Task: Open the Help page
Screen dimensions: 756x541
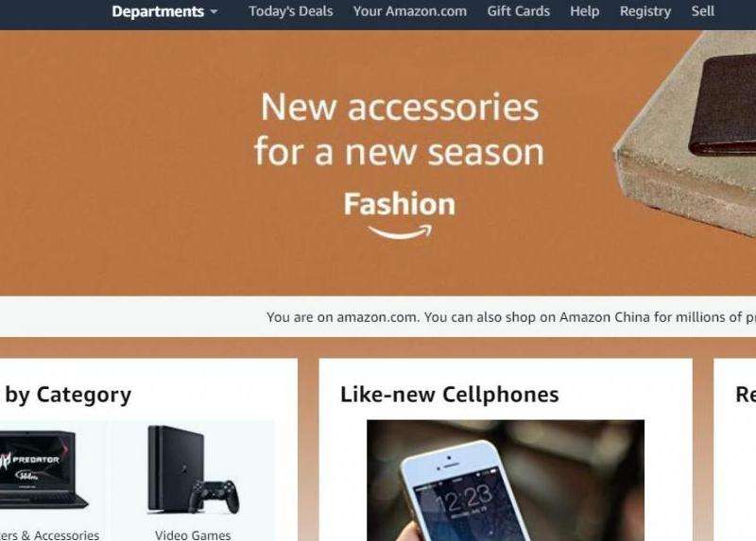Action: click(x=584, y=11)
